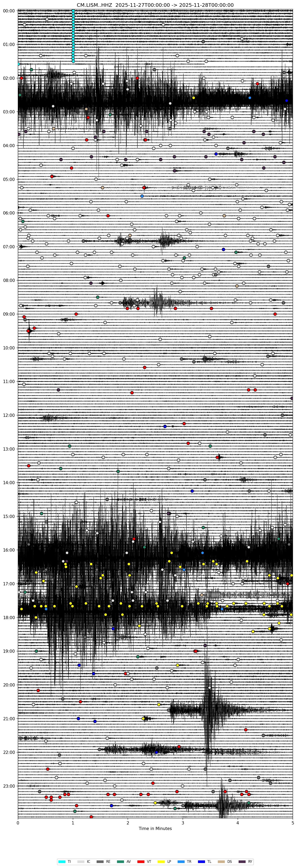Click the purple marker at right edge near 11:30
The width and height of the screenshot is (297, 868).
coord(292,398)
